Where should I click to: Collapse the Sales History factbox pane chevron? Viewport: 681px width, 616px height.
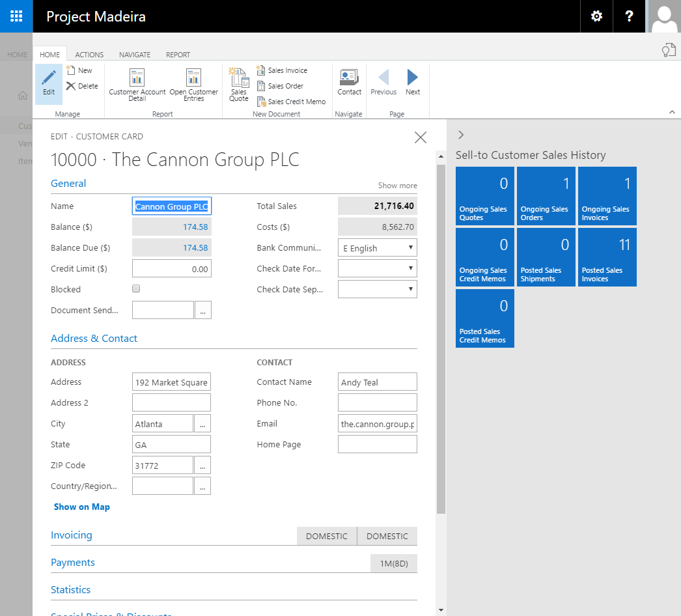pos(461,135)
